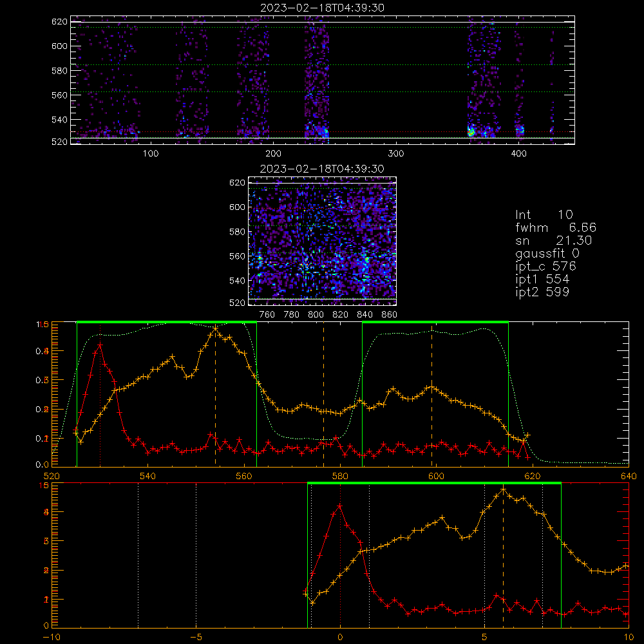Click x-axis label 300 on top plot
The width and height of the screenshot is (644, 644).
coord(396,154)
